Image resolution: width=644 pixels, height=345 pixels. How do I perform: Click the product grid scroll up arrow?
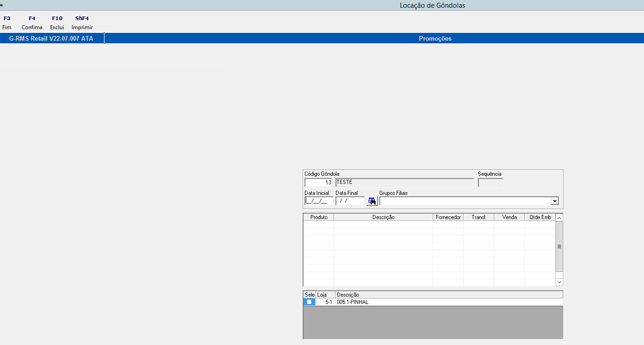click(559, 217)
